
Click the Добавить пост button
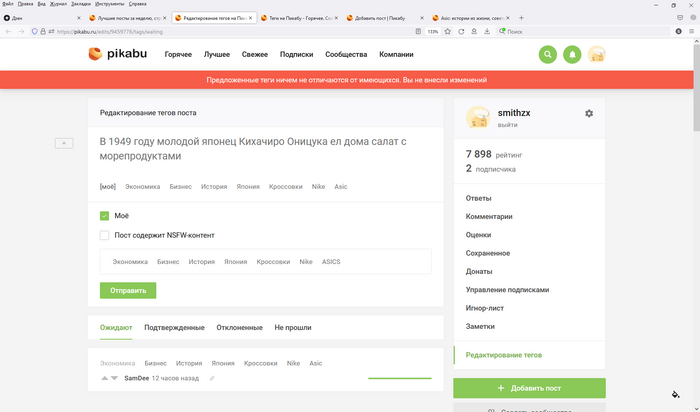point(529,388)
